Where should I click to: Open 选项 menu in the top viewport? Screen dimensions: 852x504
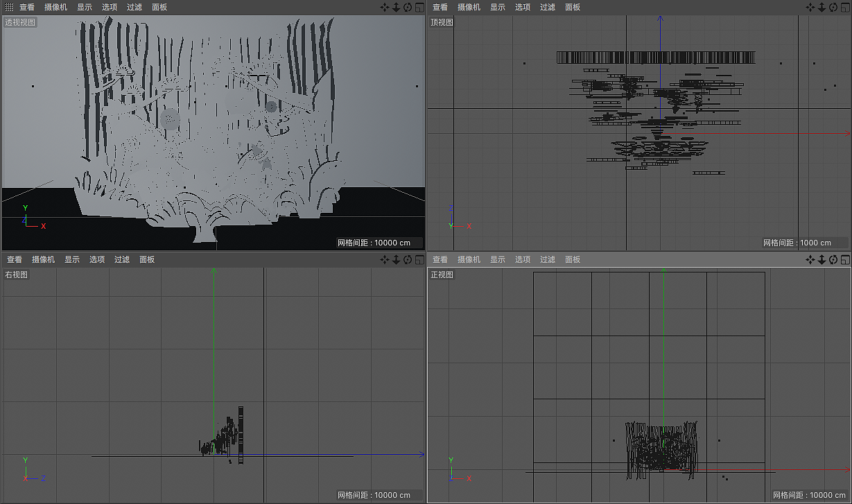point(523,8)
